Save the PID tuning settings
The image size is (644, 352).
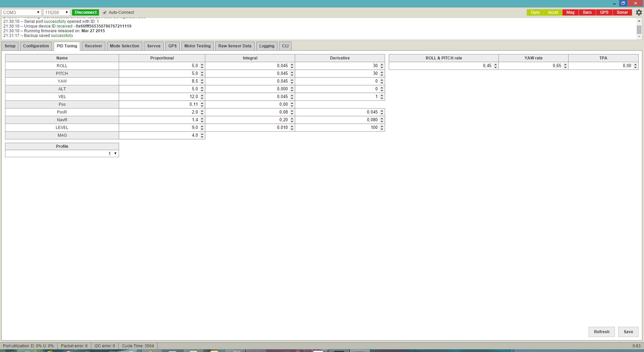click(628, 332)
